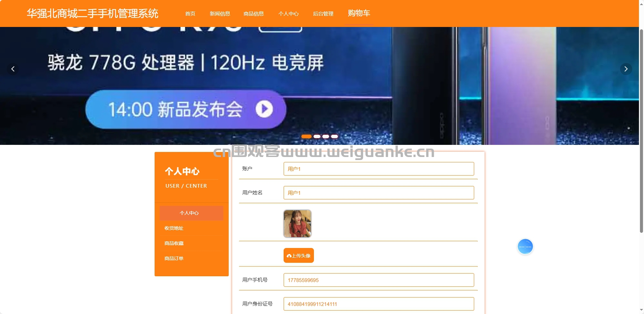The height and width of the screenshot is (314, 644).
Task: Open 商品信息 in the navigation bar
Action: click(254, 13)
